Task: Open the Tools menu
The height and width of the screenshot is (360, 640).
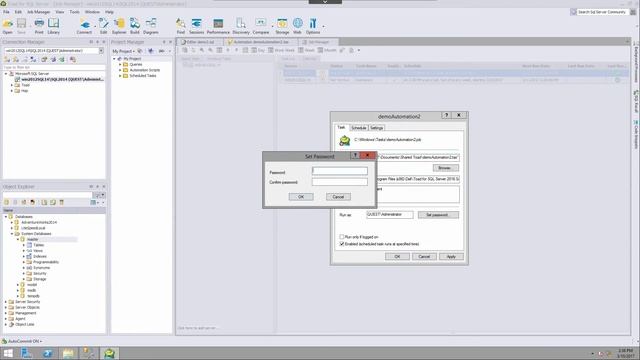Action: click(x=74, y=12)
